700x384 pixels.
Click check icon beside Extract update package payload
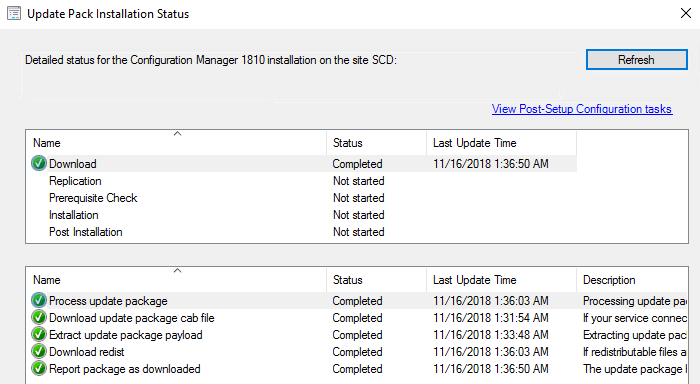pos(39,334)
